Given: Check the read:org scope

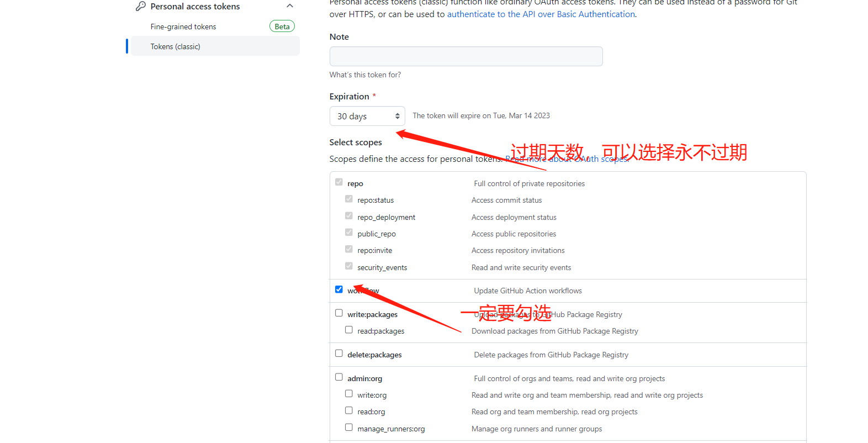Looking at the screenshot, I should tap(349, 410).
